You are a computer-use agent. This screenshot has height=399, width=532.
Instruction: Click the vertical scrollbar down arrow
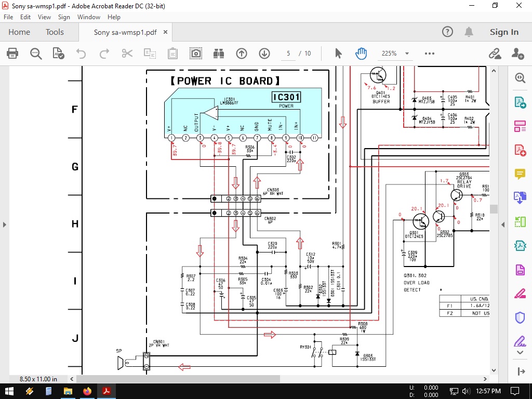click(494, 370)
